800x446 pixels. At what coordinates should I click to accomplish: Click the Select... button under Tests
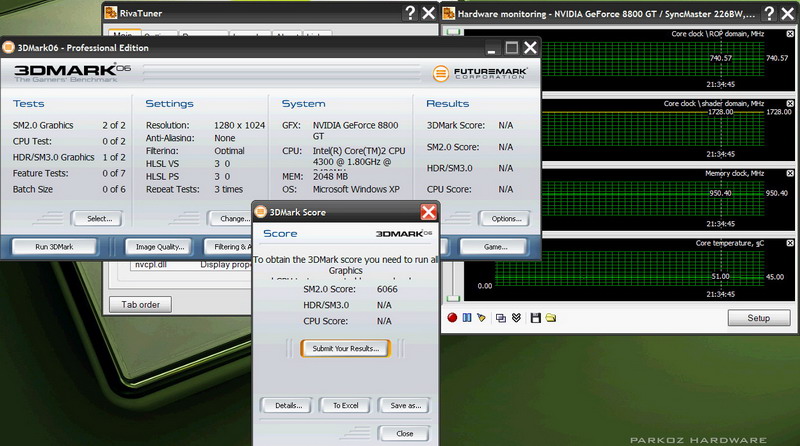97,218
